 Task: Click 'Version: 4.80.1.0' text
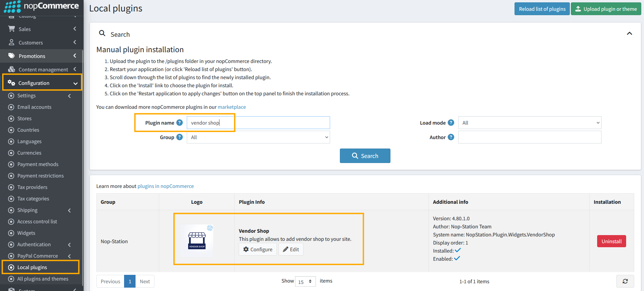coord(451,218)
